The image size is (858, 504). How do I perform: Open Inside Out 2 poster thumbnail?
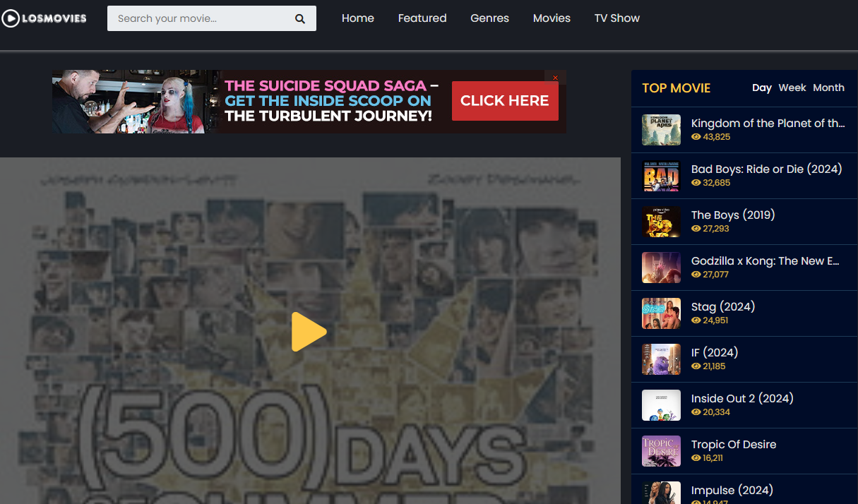[x=661, y=405]
